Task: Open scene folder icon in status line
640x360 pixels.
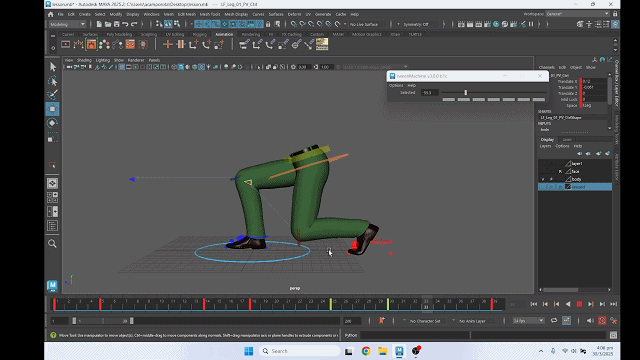Action: point(108,24)
